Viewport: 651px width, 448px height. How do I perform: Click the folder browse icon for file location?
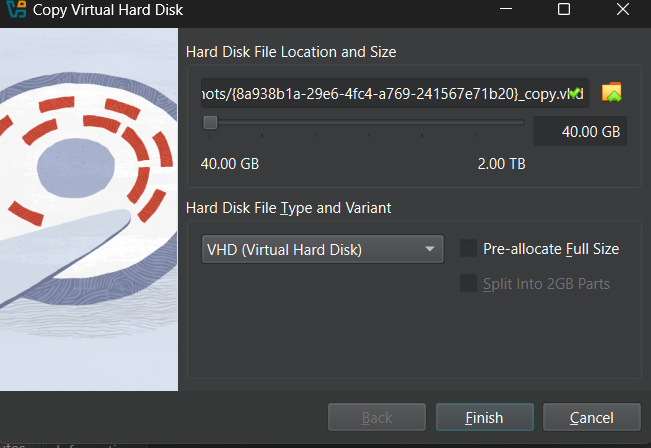pos(612,93)
